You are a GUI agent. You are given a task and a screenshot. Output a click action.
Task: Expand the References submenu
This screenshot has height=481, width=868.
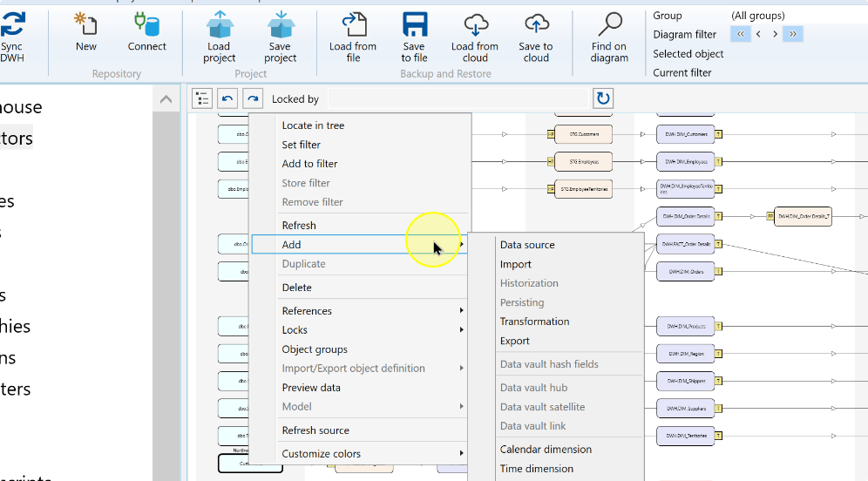pyautogui.click(x=360, y=311)
